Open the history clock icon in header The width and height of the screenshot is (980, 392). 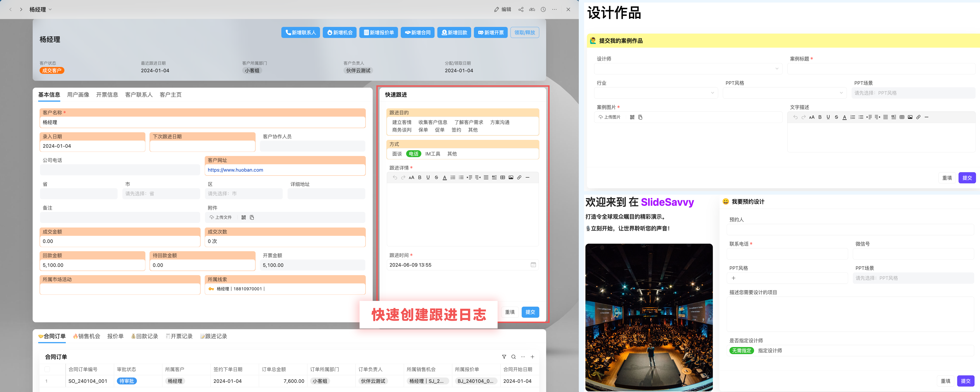pos(543,9)
